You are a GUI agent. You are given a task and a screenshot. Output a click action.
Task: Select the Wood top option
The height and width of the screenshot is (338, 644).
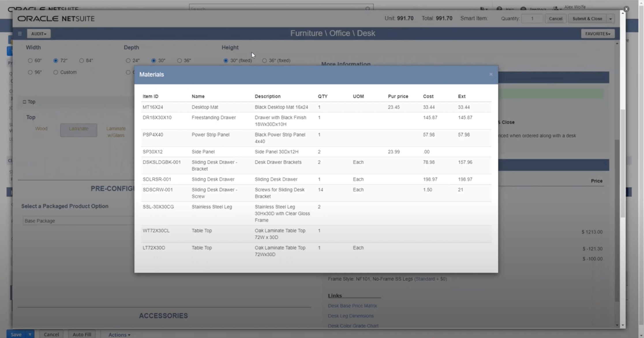coord(41,129)
